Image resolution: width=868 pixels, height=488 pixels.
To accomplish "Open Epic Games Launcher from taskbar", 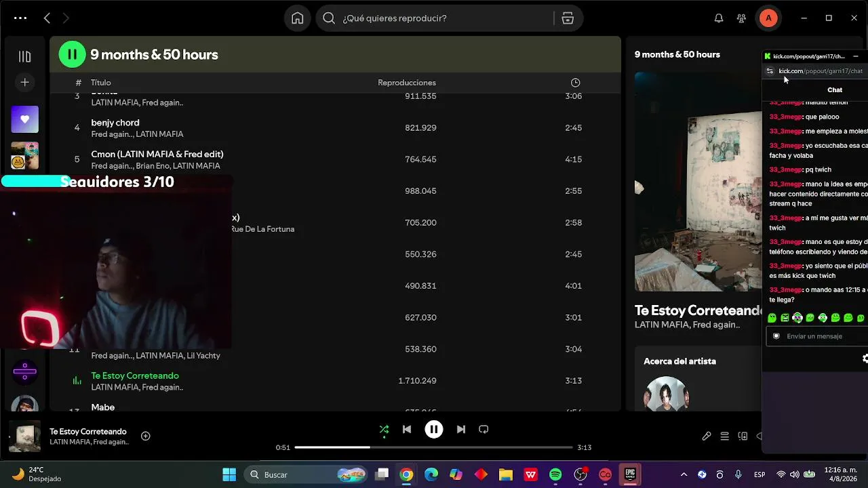I will click(x=631, y=474).
